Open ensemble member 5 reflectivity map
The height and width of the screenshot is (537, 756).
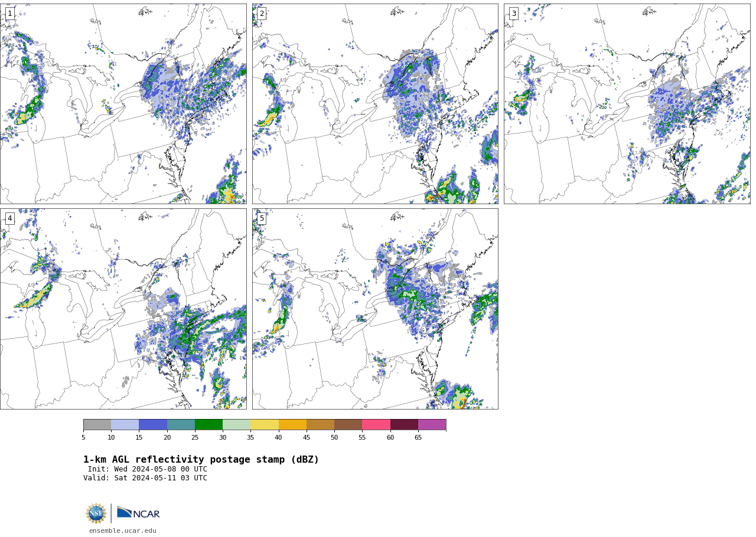[x=375, y=309]
